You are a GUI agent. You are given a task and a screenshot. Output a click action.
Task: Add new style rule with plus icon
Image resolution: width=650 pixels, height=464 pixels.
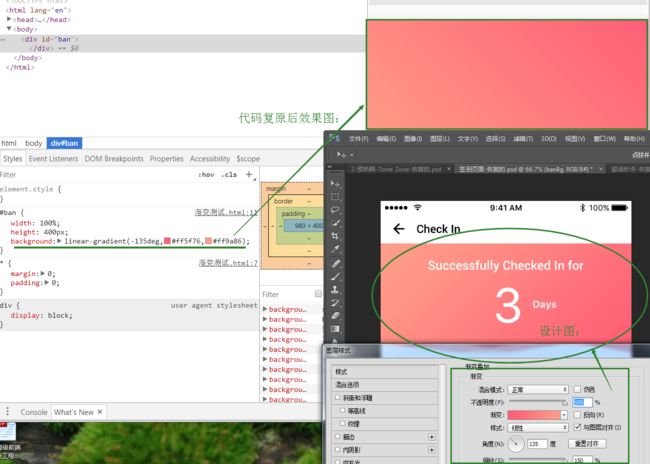249,175
